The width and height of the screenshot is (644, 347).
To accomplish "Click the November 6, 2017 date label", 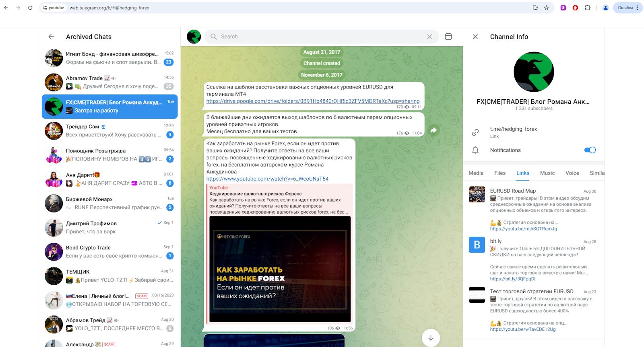I will click(322, 75).
